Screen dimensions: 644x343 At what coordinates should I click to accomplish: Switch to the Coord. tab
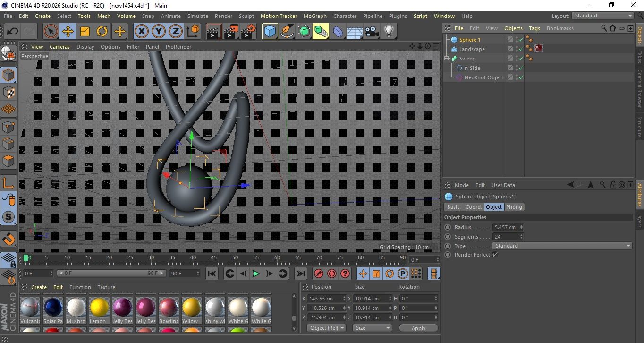point(473,207)
